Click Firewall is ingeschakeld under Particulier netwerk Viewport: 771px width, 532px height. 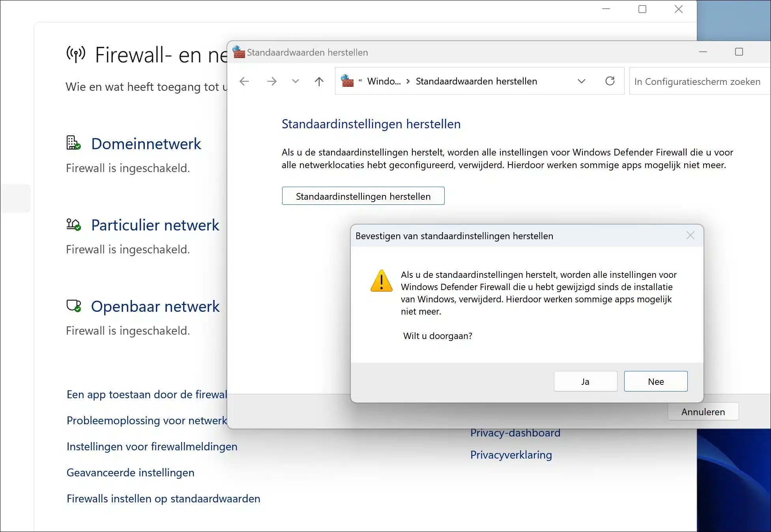pos(128,249)
